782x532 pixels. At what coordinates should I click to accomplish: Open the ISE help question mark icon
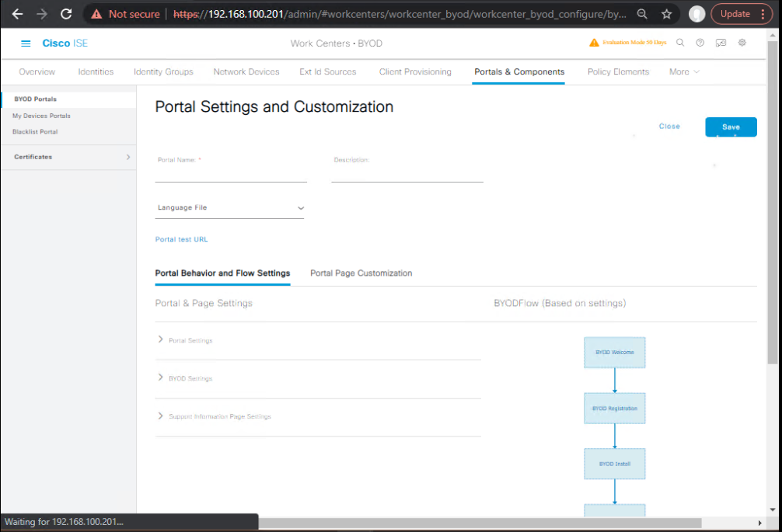point(700,43)
